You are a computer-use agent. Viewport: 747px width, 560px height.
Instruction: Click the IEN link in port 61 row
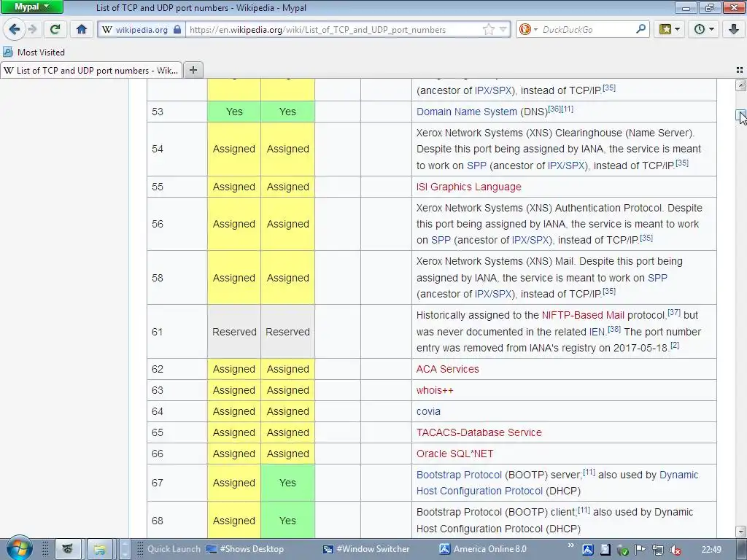point(597,332)
